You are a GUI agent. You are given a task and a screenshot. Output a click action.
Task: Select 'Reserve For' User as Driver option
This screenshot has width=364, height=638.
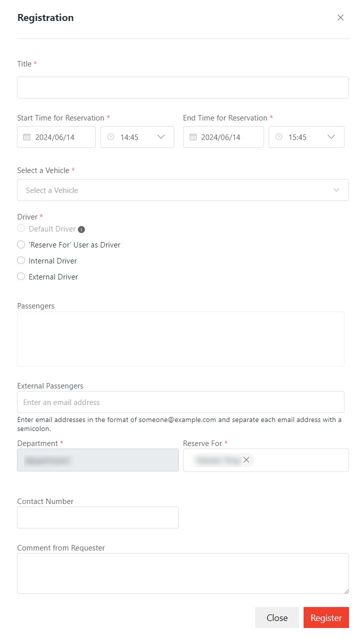pos(21,245)
